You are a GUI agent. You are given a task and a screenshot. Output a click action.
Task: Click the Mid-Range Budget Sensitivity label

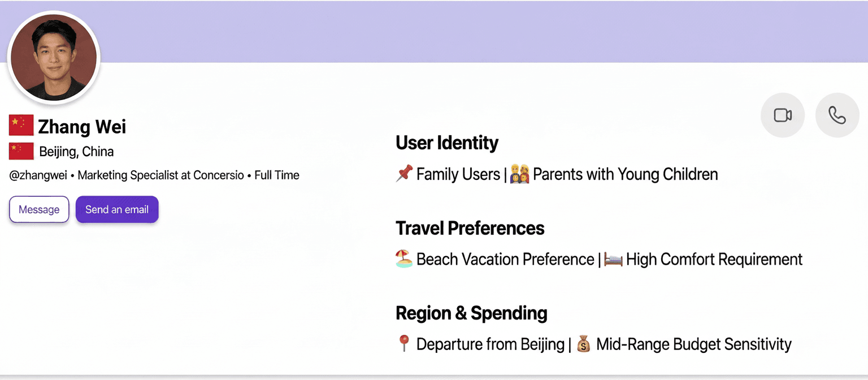[694, 344]
